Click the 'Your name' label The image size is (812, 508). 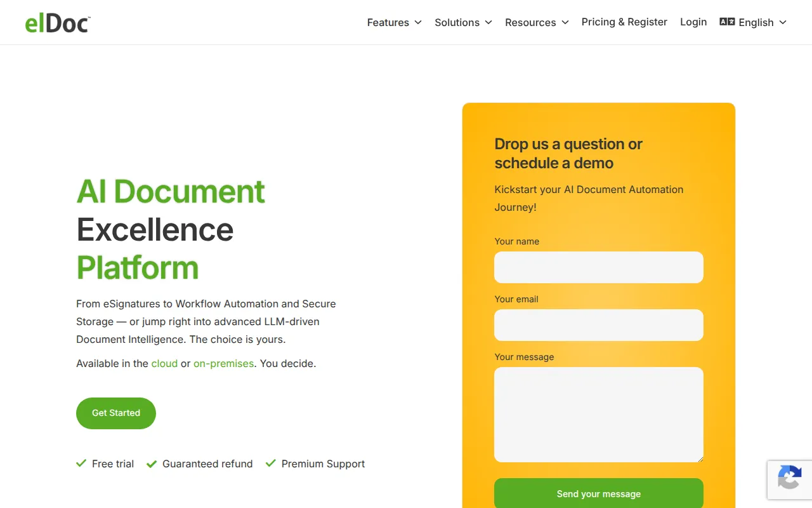tap(517, 241)
